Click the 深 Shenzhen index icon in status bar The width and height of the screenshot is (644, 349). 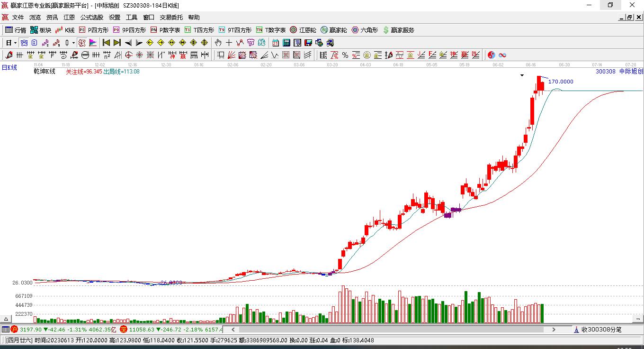[x=124, y=329]
